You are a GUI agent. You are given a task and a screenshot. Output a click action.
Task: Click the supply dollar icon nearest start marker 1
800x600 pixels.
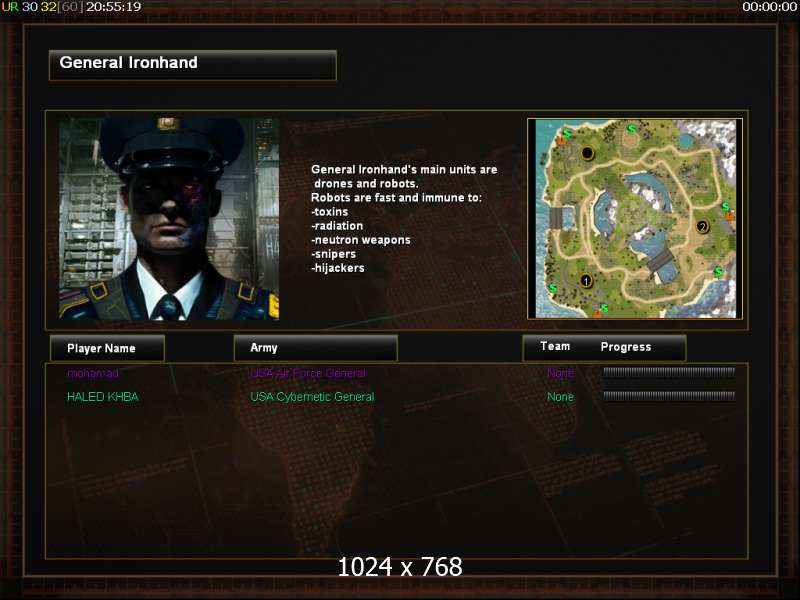(x=553, y=288)
